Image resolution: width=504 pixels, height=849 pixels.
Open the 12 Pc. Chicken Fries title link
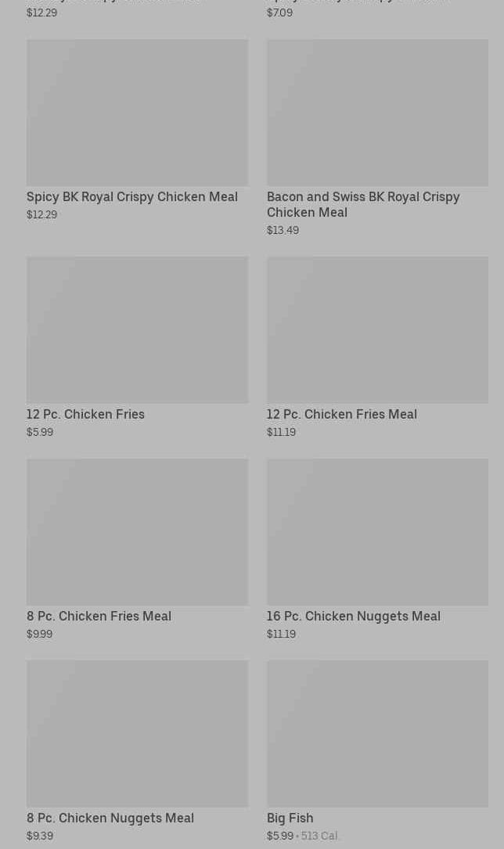pyautogui.click(x=85, y=415)
